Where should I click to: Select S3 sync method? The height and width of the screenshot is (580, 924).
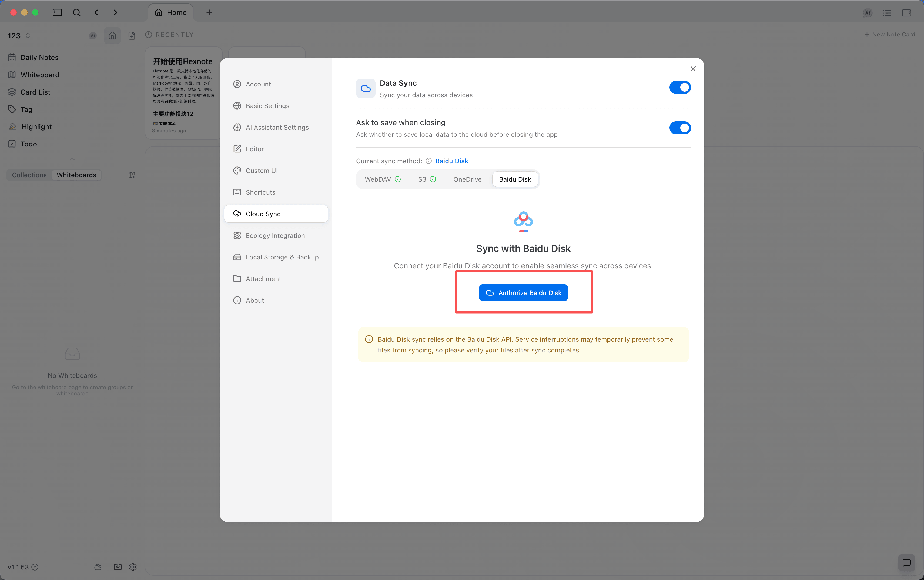pos(427,179)
